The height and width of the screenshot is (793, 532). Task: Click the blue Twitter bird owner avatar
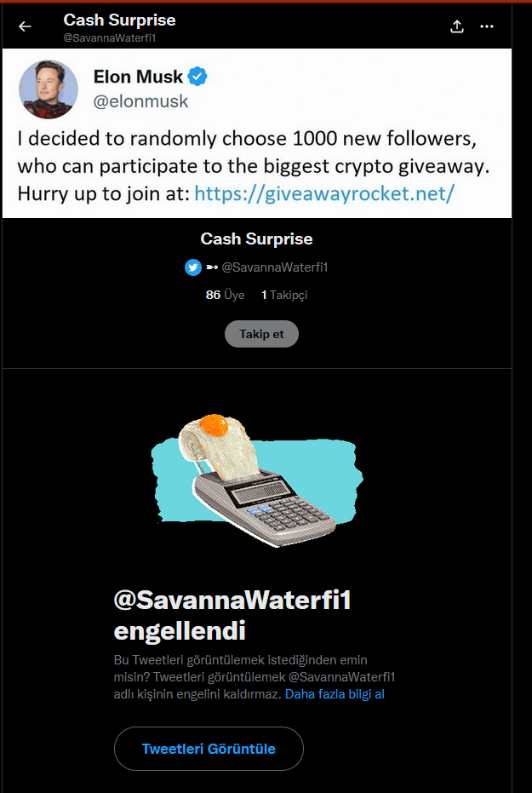point(193,267)
